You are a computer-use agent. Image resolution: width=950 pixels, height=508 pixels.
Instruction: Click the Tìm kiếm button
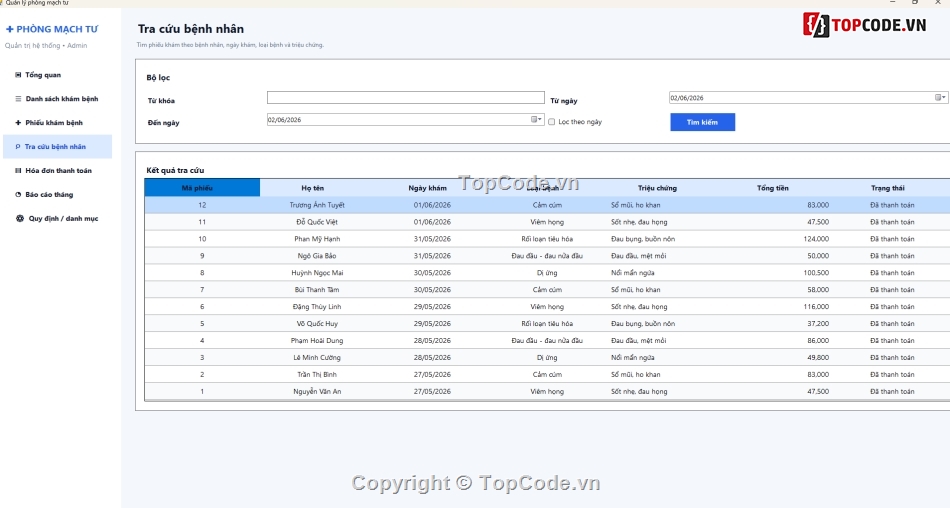702,122
